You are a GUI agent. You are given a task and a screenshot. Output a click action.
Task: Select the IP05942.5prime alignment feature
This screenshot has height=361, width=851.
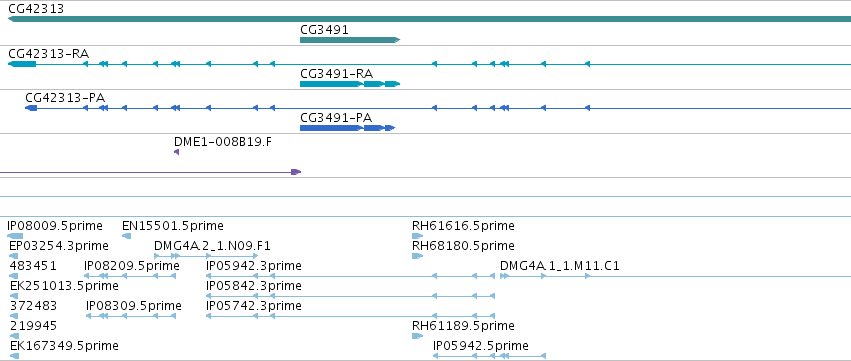[x=489, y=356]
